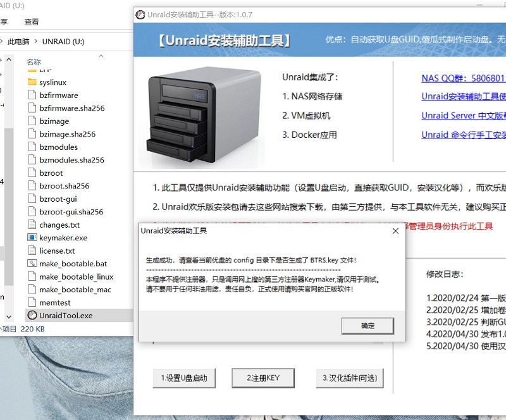Image resolution: width=506 pixels, height=420 pixels.
Task: Click 3.汉化插件(可选) button
Action: click(x=350, y=378)
